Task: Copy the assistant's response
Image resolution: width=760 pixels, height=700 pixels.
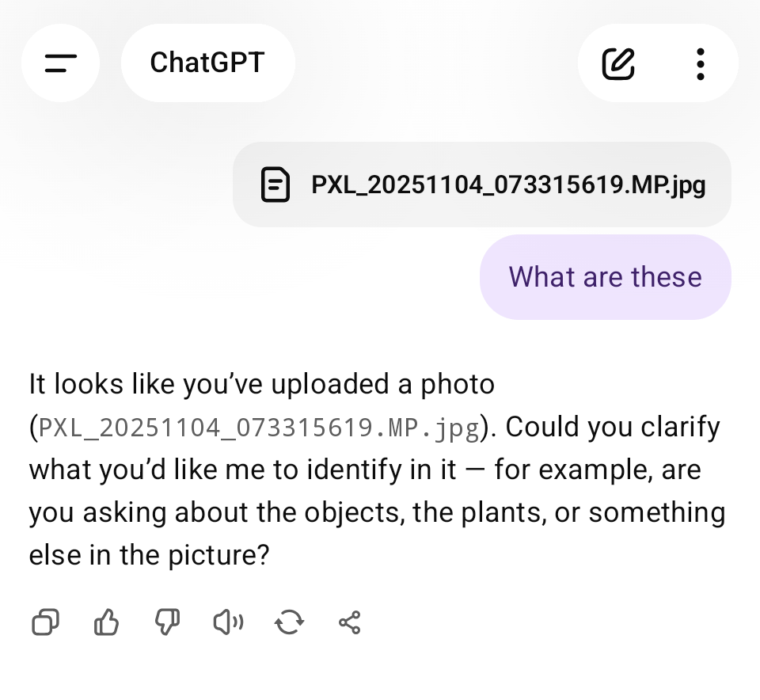Action: tap(45, 623)
